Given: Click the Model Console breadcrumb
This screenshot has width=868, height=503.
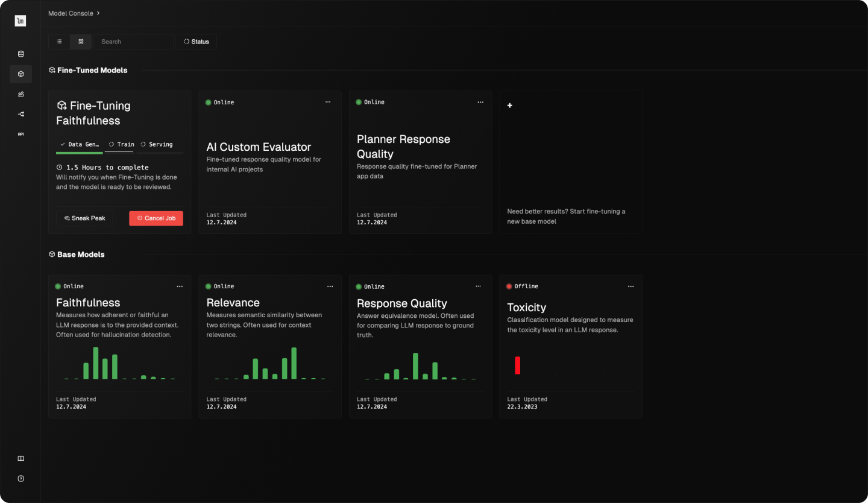Looking at the screenshot, I should tap(71, 13).
